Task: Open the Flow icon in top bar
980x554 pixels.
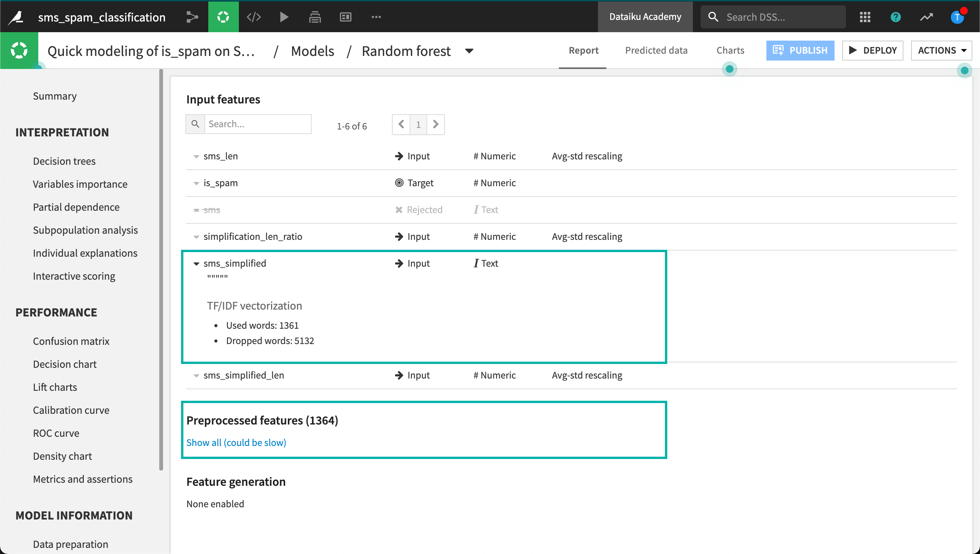Action: pyautogui.click(x=192, y=17)
